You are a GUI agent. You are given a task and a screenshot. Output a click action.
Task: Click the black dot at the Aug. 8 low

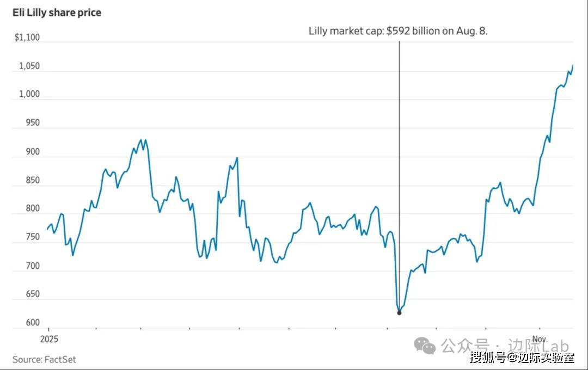click(399, 313)
